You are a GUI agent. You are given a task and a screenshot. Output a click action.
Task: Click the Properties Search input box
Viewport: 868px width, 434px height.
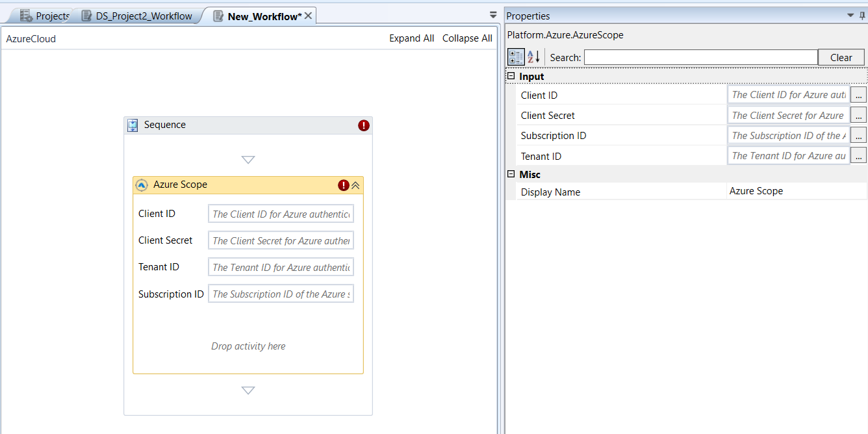(700, 57)
